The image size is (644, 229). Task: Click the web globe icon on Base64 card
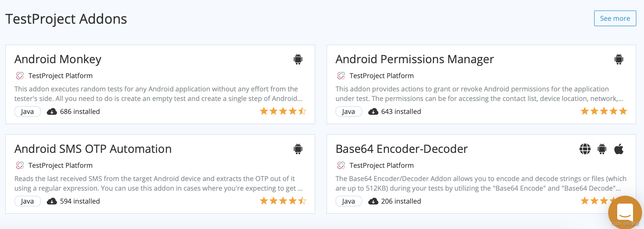(x=585, y=149)
